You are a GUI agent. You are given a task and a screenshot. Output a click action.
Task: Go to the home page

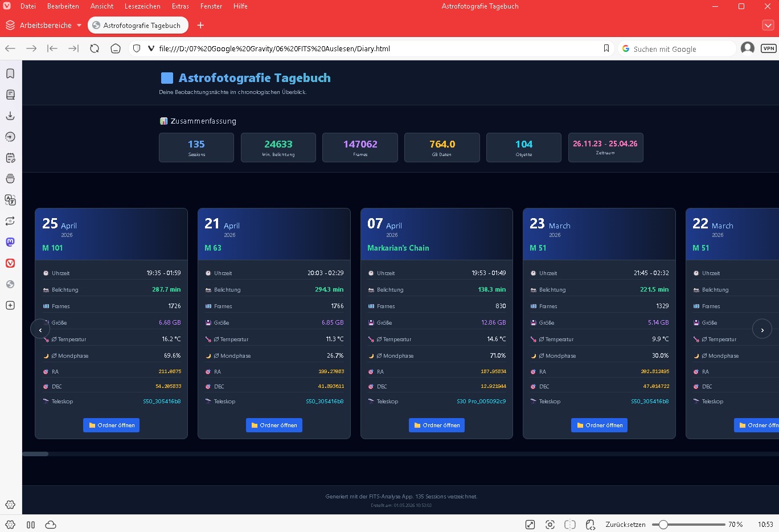tap(116, 48)
